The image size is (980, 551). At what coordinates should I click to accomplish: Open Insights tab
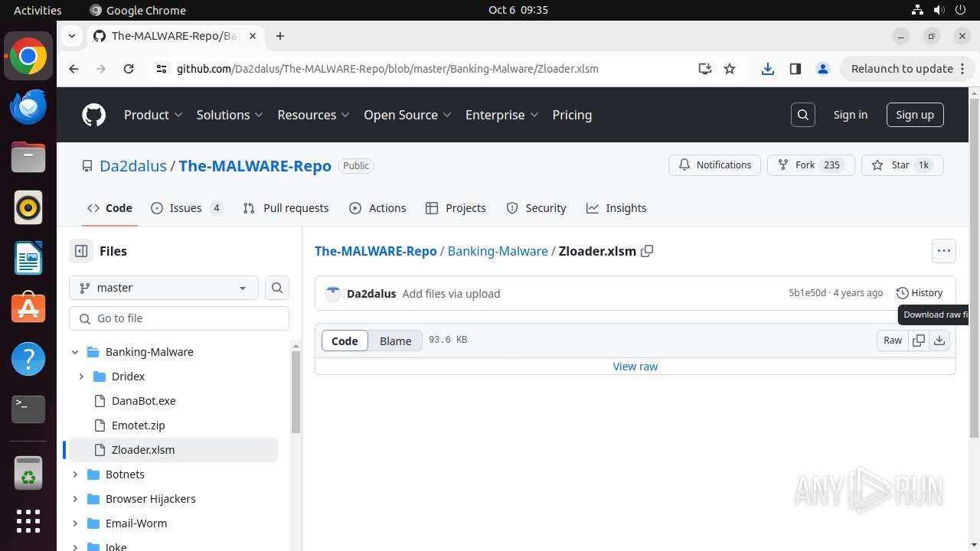click(x=616, y=208)
